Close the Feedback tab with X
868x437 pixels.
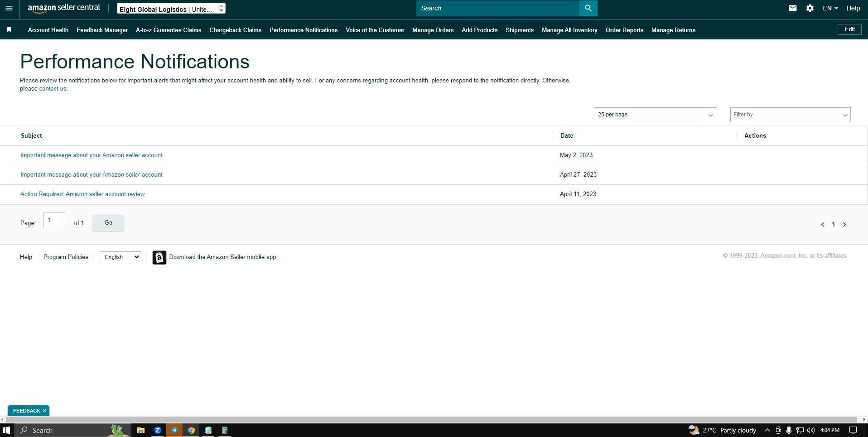pyautogui.click(x=44, y=411)
